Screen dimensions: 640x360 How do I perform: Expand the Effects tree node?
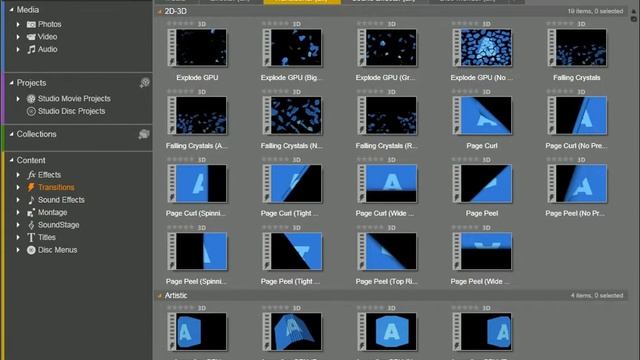click(x=18, y=175)
